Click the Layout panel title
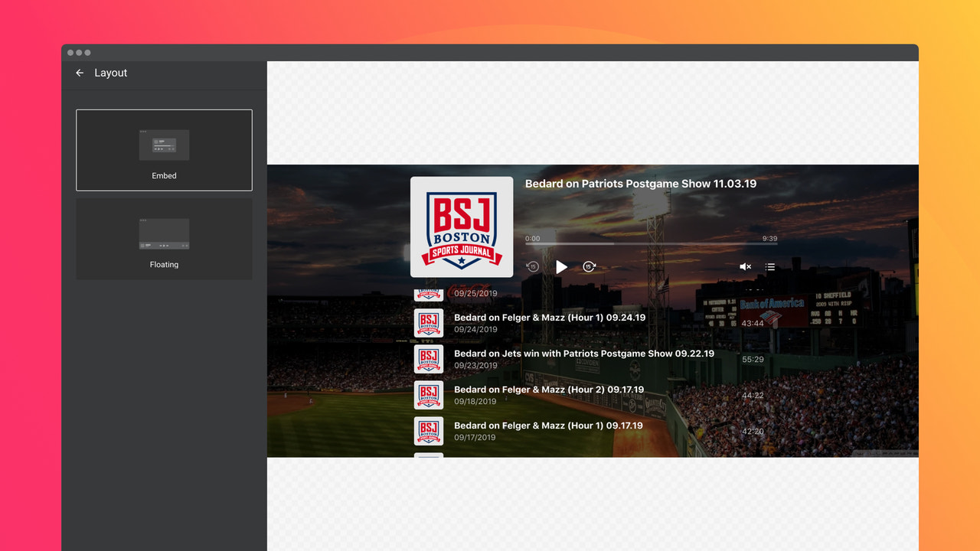 pyautogui.click(x=110, y=73)
